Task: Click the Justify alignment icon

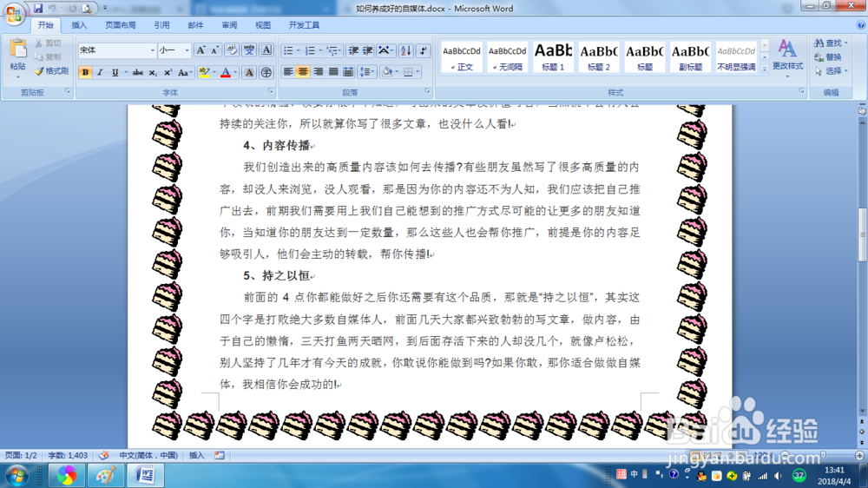Action: click(333, 71)
